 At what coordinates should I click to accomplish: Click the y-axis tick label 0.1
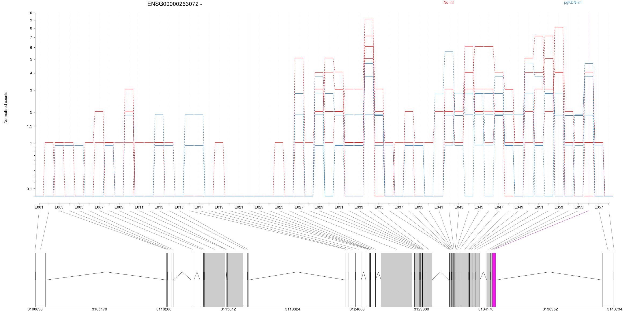pyautogui.click(x=29, y=189)
